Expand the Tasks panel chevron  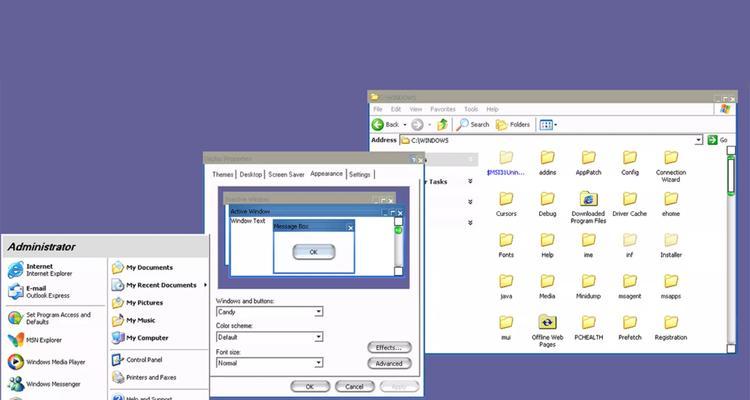coord(470,181)
